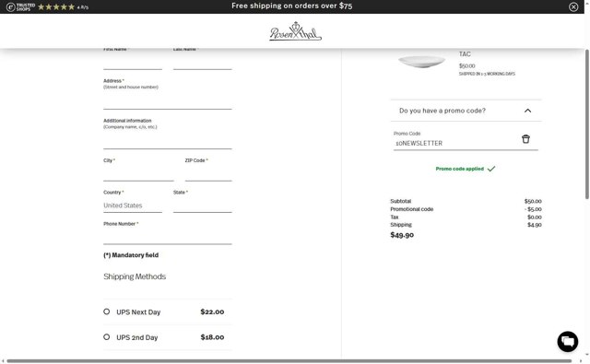Remove promo code with trash icon
This screenshot has height=364, width=590.
tap(525, 139)
